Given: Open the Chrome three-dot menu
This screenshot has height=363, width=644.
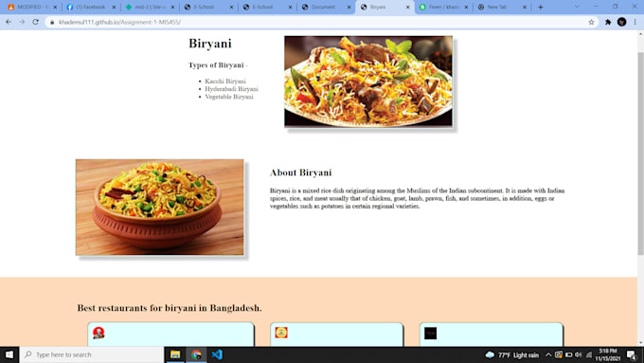Looking at the screenshot, I should [635, 22].
